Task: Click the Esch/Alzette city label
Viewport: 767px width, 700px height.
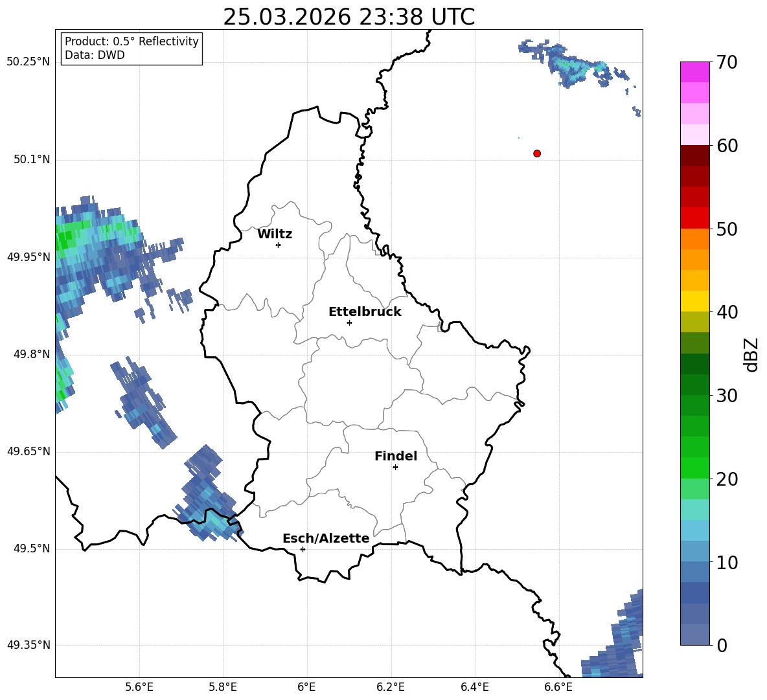Action: click(x=326, y=538)
